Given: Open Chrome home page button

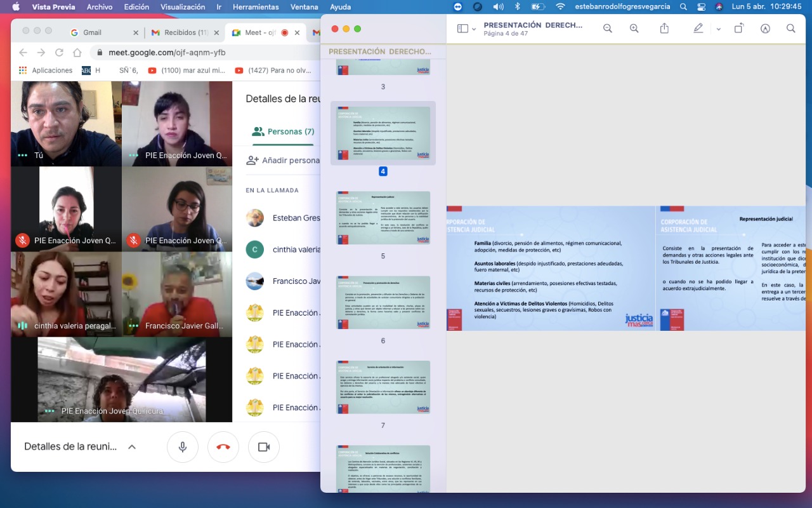Looking at the screenshot, I should (77, 53).
